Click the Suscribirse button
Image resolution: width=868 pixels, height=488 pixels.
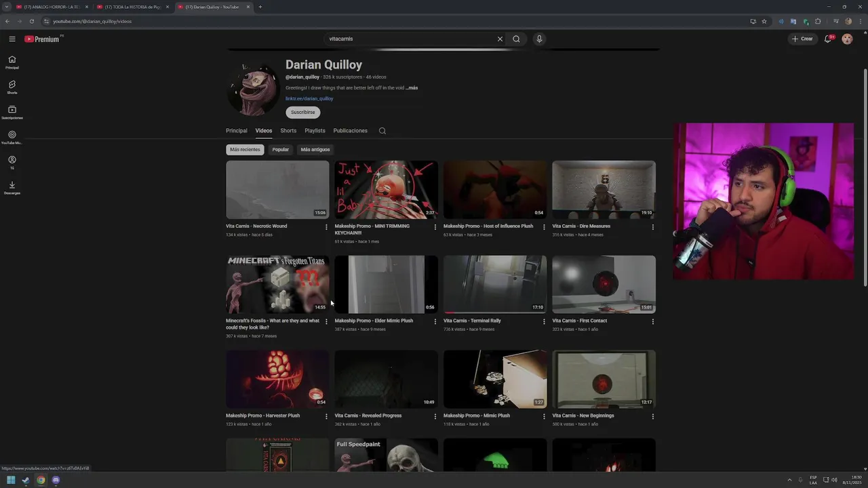(x=303, y=113)
